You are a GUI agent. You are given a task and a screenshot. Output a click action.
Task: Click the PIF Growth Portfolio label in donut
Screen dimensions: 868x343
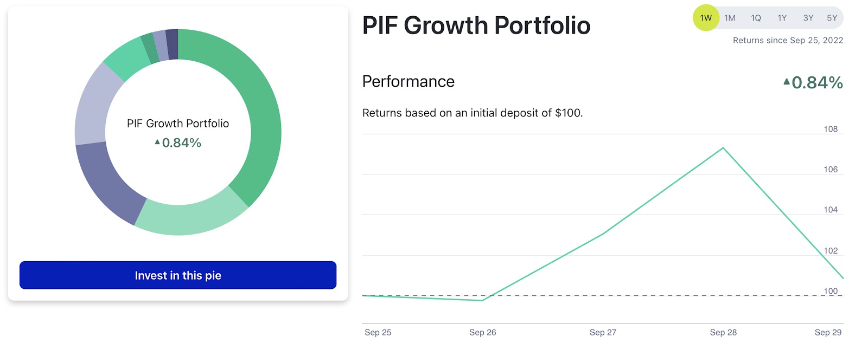pos(178,124)
